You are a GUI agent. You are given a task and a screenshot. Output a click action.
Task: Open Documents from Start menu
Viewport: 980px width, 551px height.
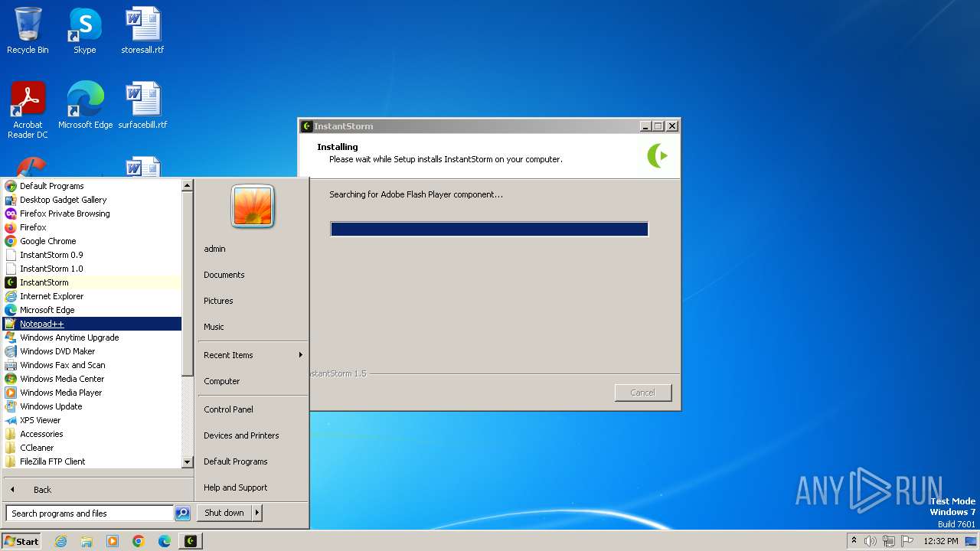253,275
